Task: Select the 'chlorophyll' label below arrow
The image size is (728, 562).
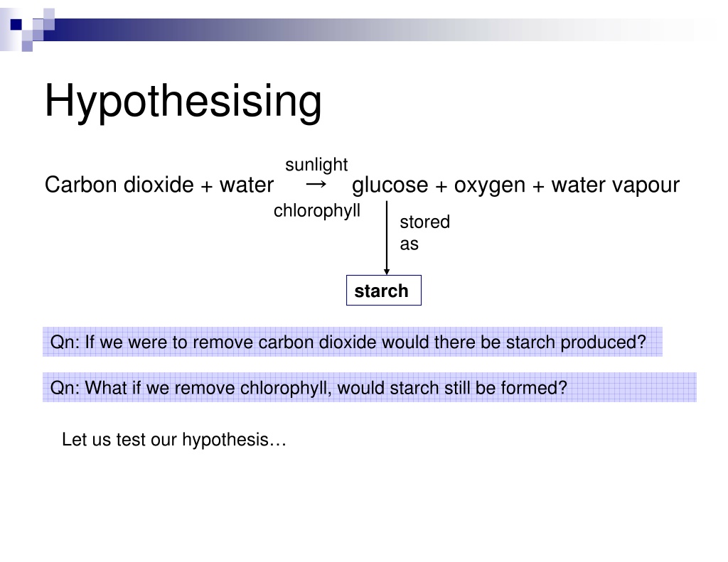Action: pyautogui.click(x=316, y=211)
